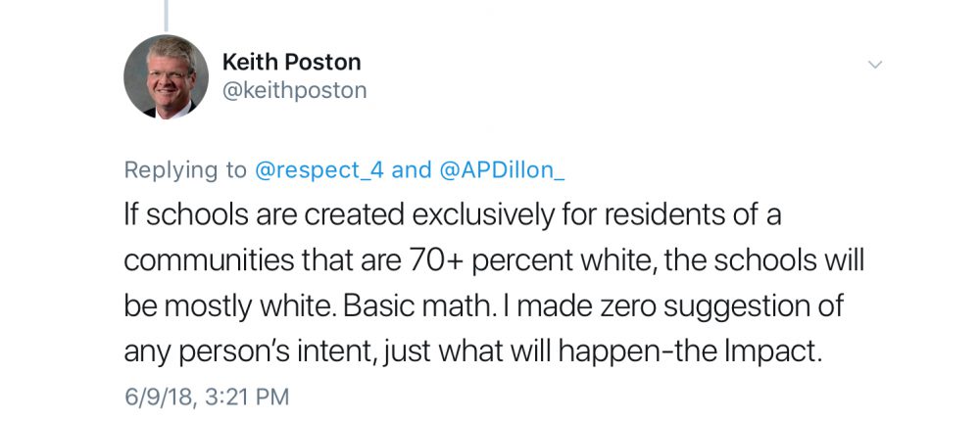Image resolution: width=980 pixels, height=422 pixels.
Task: Click the word "Impact" in the tweet
Action: [785, 351]
